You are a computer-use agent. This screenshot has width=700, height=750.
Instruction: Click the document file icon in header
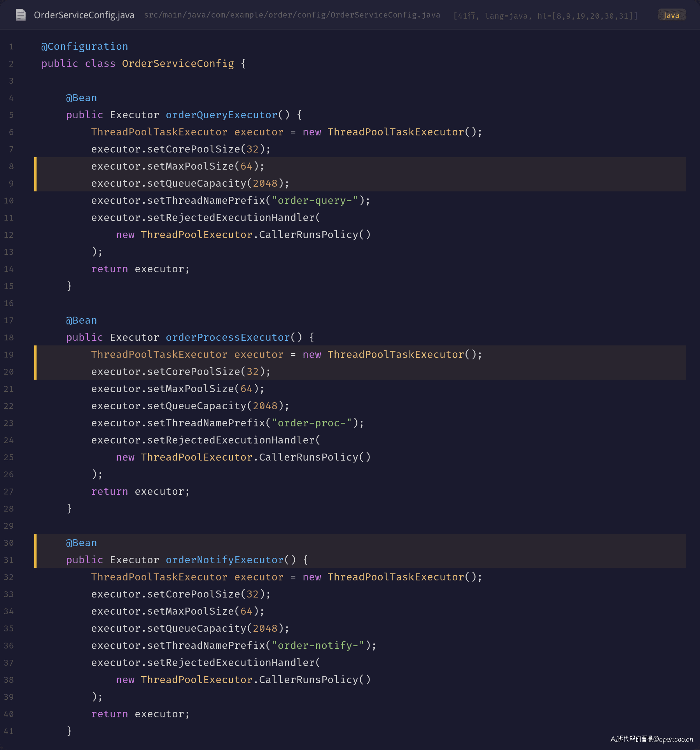[x=21, y=15]
